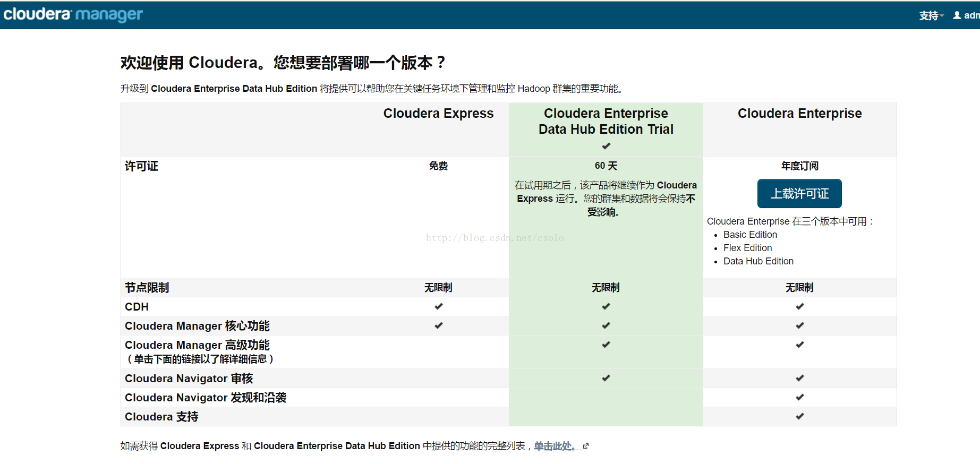Click the 发现和沿袭 checkmark under Cloudera Enterprise
The height and width of the screenshot is (464, 980).
(x=799, y=397)
